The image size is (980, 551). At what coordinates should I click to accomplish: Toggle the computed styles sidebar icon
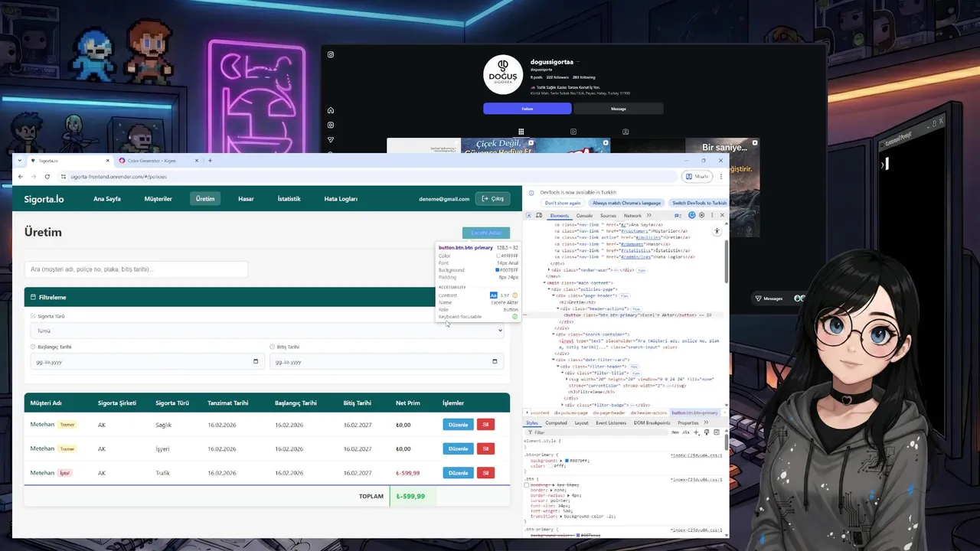pyautogui.click(x=717, y=432)
